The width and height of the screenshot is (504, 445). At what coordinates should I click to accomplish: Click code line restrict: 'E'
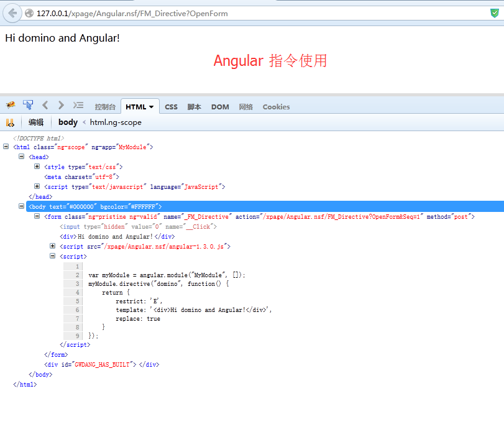[x=139, y=301]
